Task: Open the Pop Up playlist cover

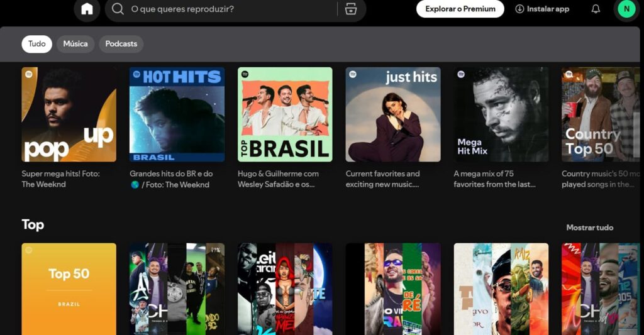Action: [x=69, y=114]
